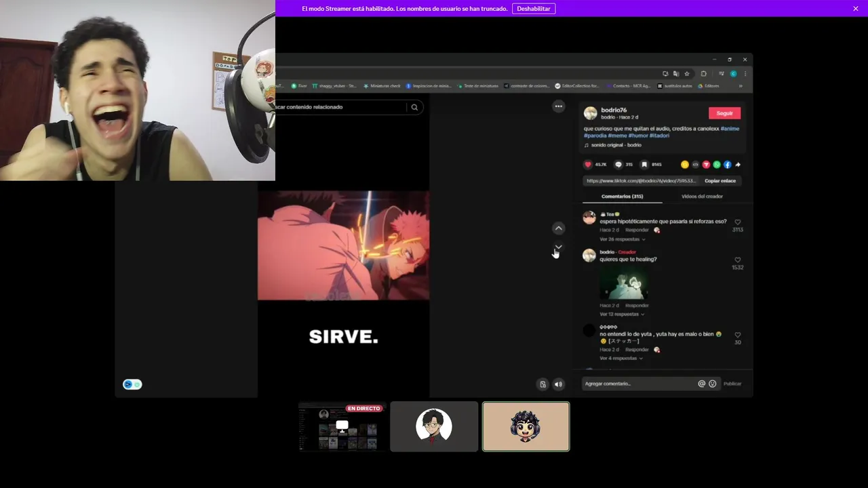Share video to WhatsApp
Viewport: 868px width, 488px height.
(717, 165)
